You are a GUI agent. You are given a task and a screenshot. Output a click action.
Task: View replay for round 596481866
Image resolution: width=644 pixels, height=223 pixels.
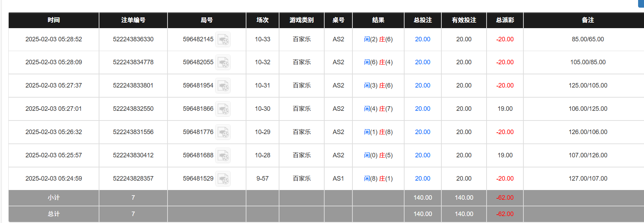click(x=223, y=109)
